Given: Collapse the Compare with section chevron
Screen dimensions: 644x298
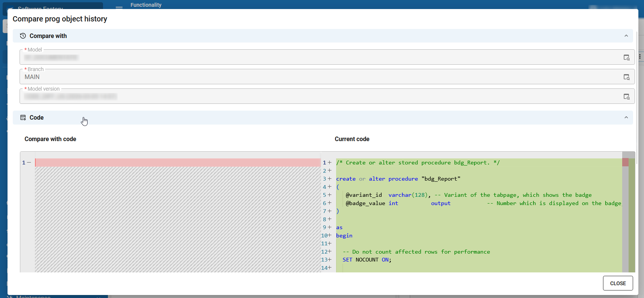Looking at the screenshot, I should click(626, 36).
